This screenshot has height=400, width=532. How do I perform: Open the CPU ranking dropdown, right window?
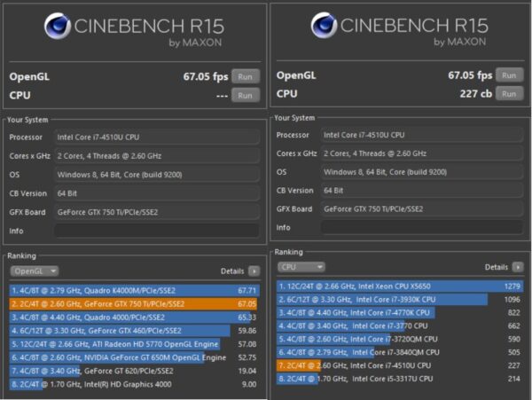[x=301, y=267]
